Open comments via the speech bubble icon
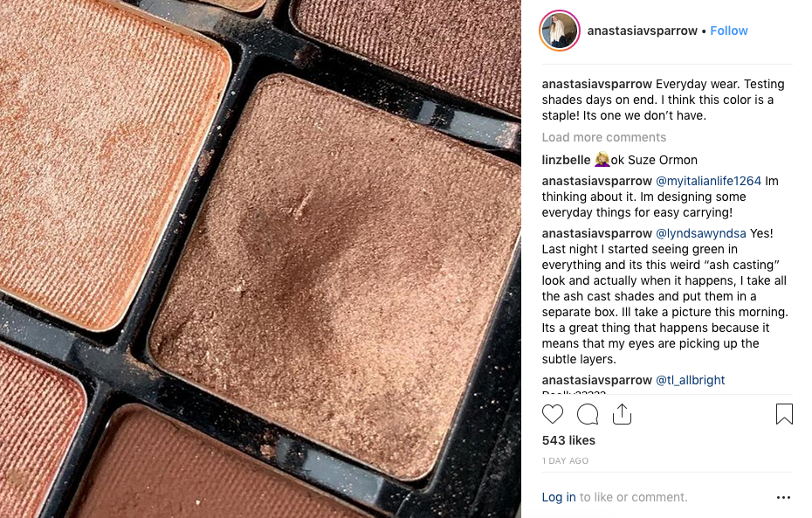Image resolution: width=812 pixels, height=518 pixels. click(x=588, y=414)
